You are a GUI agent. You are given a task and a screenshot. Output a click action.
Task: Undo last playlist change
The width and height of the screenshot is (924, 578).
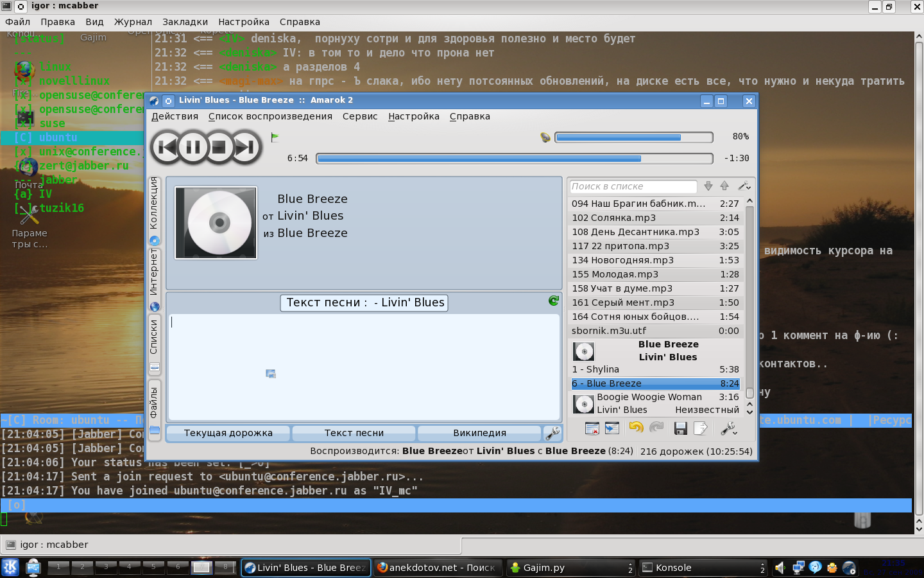pos(636,428)
